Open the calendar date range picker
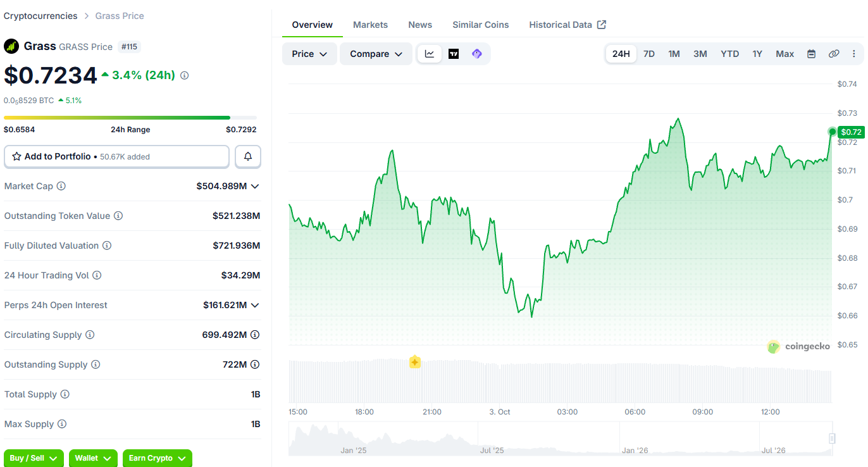This screenshot has height=467, width=868. pos(811,54)
